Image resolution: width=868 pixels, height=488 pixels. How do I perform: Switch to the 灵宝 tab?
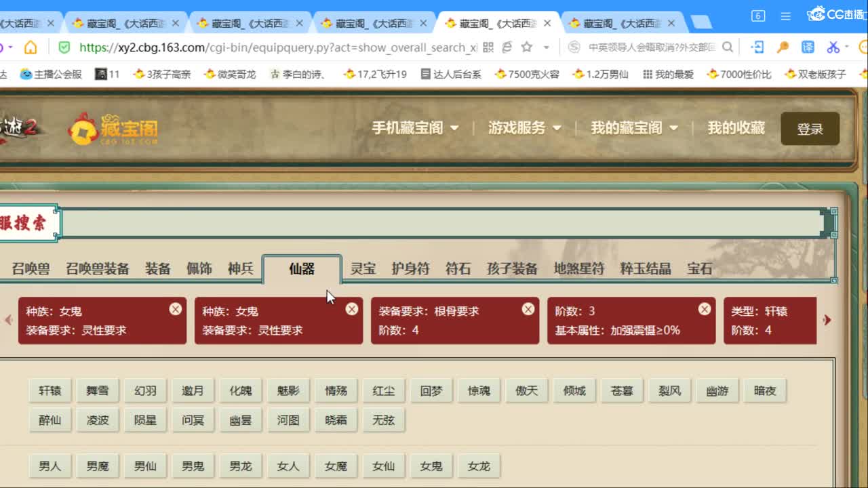point(363,268)
